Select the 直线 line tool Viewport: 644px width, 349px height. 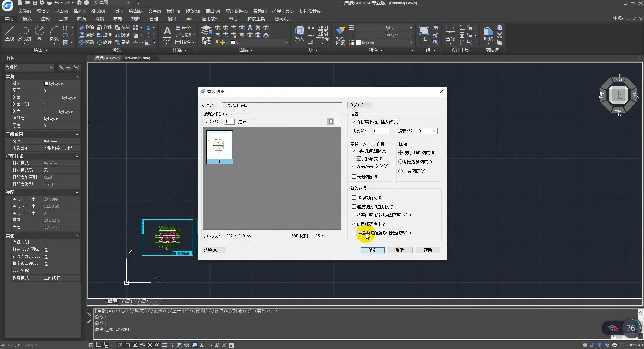click(x=10, y=34)
